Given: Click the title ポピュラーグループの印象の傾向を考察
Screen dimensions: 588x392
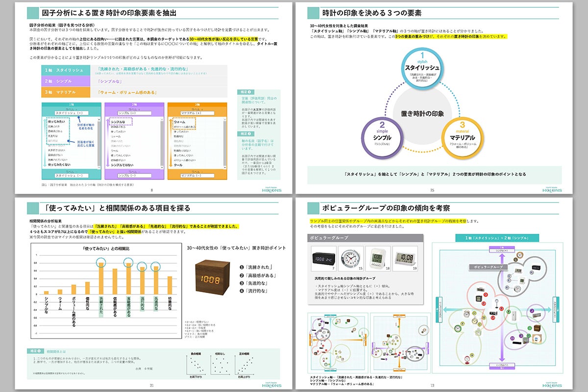Looking at the screenshot, I should [x=386, y=208].
